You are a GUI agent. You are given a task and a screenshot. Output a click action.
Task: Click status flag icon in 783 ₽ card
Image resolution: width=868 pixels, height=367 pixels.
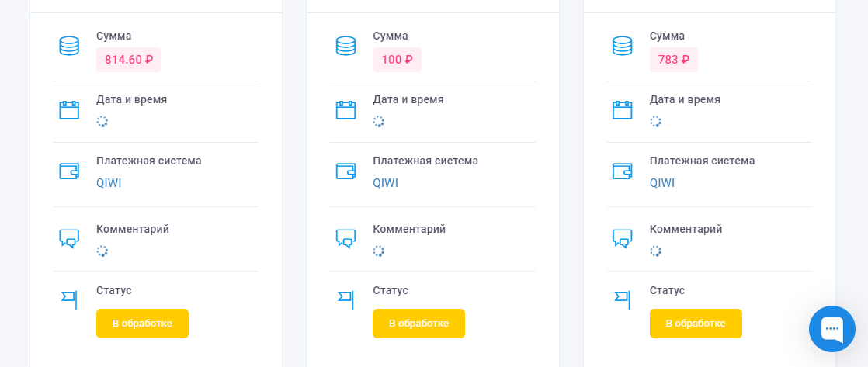click(622, 299)
